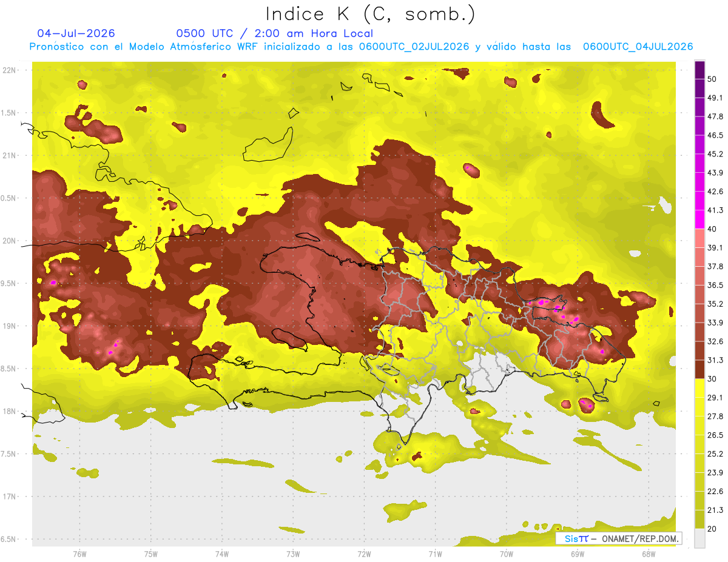This screenshot has height=562, width=728.
Task: Click legend value 47.8
Action: coord(715,116)
